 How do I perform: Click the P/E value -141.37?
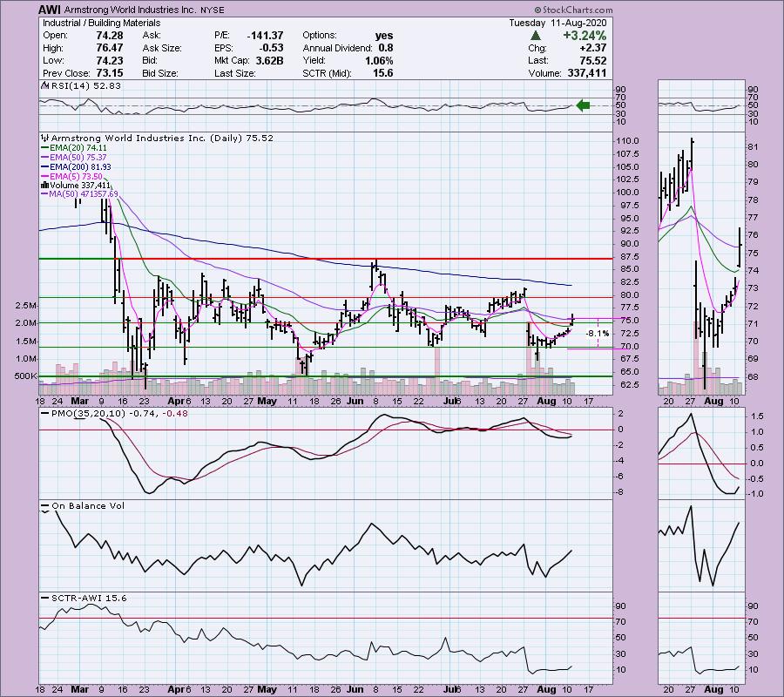[x=265, y=36]
